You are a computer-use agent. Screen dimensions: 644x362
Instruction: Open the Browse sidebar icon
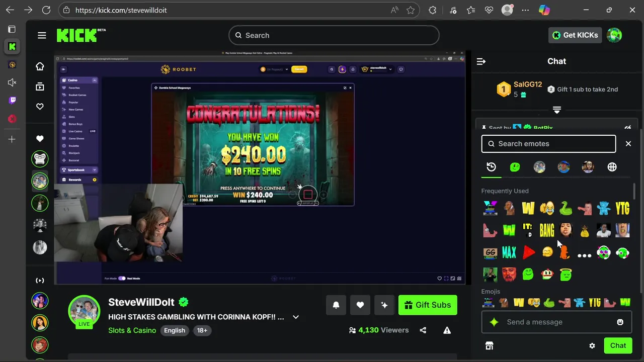pyautogui.click(x=40, y=86)
